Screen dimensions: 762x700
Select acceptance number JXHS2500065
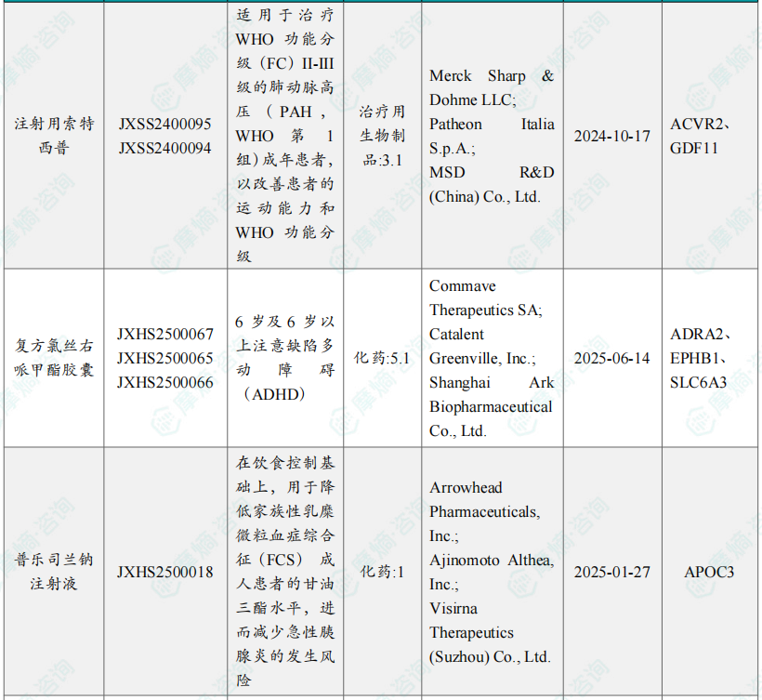tap(165, 358)
